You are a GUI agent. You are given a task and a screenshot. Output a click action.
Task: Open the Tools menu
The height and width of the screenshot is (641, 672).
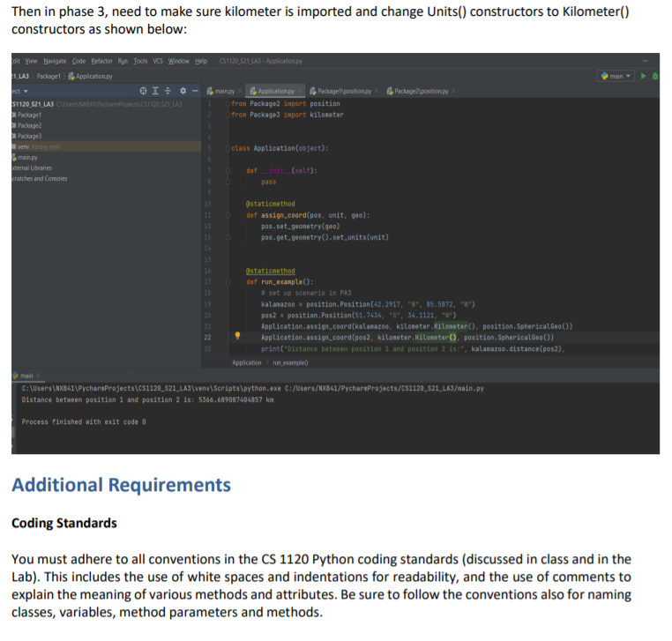140,61
